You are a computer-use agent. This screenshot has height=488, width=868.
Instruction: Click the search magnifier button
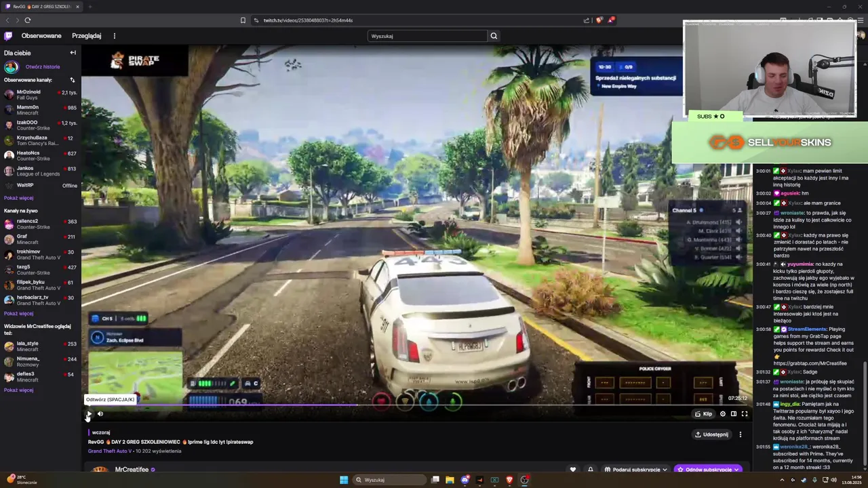pyautogui.click(x=494, y=36)
